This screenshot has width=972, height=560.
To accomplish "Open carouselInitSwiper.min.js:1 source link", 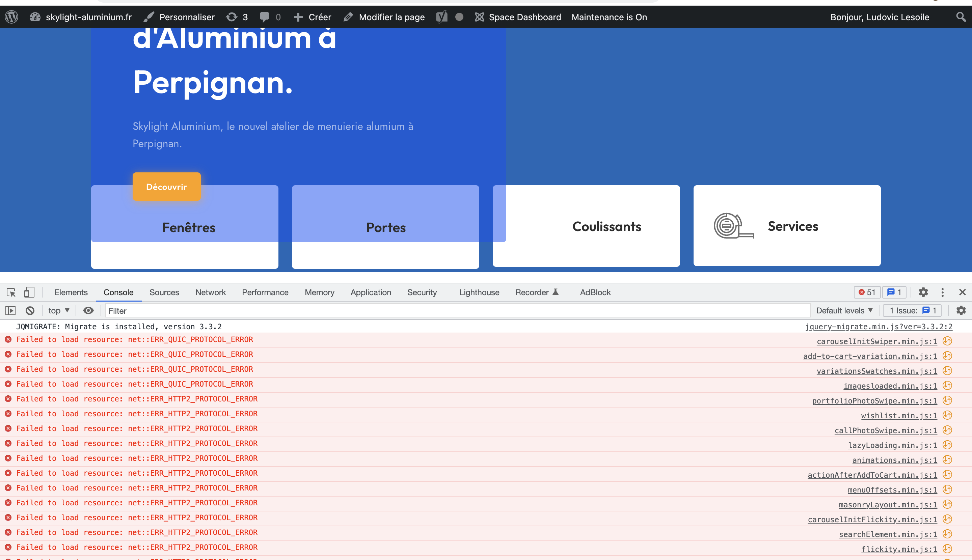I will [876, 341].
